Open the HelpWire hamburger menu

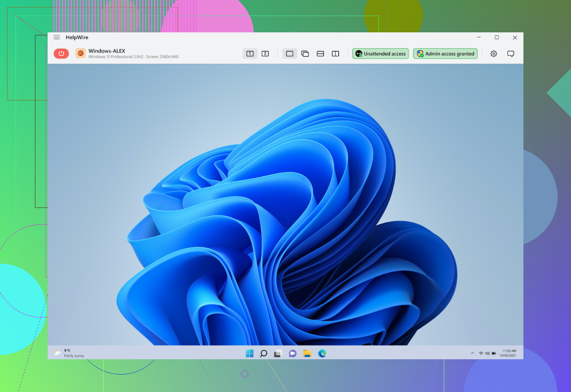pyautogui.click(x=57, y=37)
